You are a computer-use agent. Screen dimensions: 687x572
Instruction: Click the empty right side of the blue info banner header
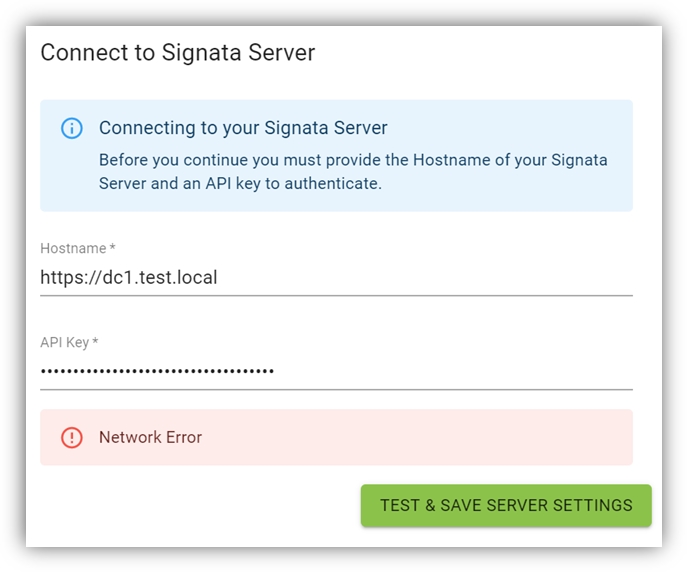pos(520,128)
